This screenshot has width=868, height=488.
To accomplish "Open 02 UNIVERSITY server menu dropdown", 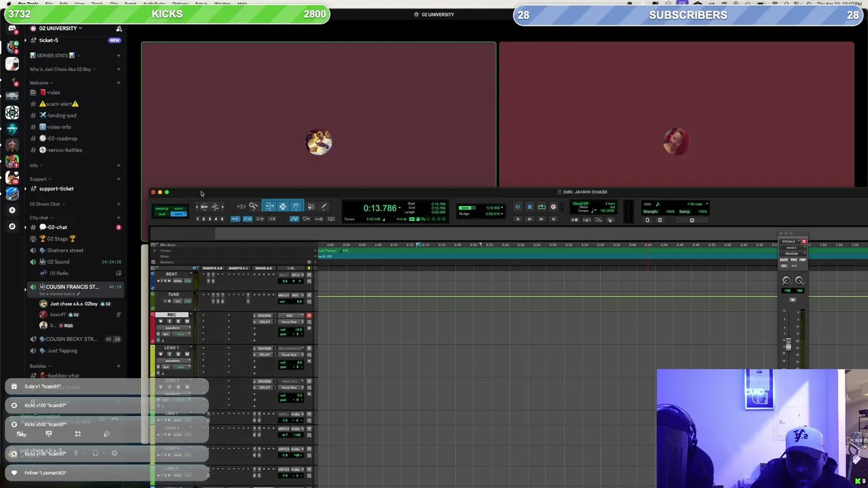I will tap(60, 28).
